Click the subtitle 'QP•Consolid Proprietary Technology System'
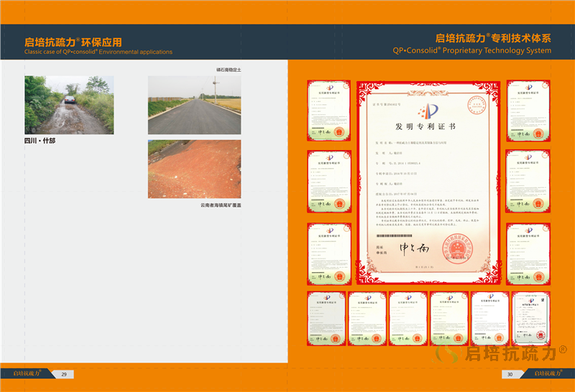The image size is (575, 392). pyautogui.click(x=472, y=50)
